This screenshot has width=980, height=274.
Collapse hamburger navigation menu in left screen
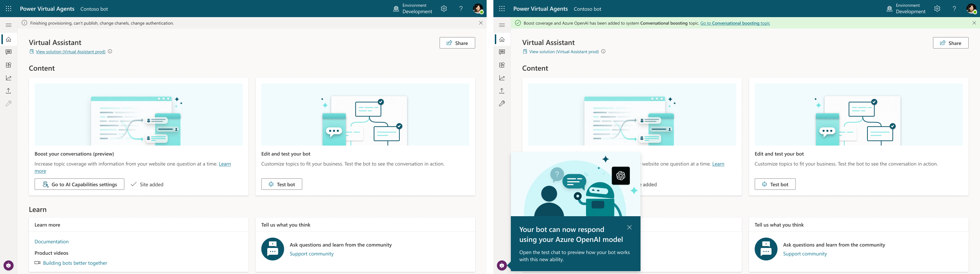(x=8, y=25)
